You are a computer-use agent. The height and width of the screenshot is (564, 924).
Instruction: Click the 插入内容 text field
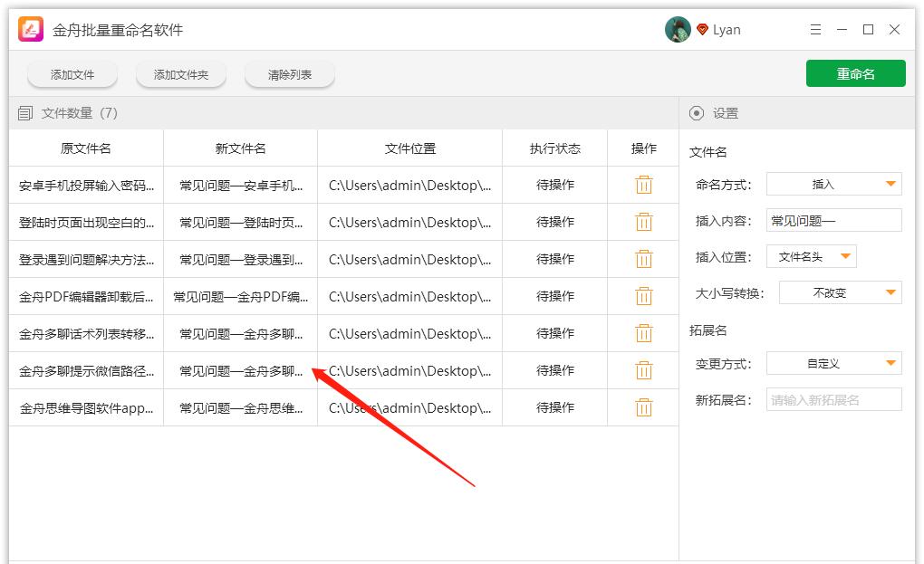coord(833,221)
